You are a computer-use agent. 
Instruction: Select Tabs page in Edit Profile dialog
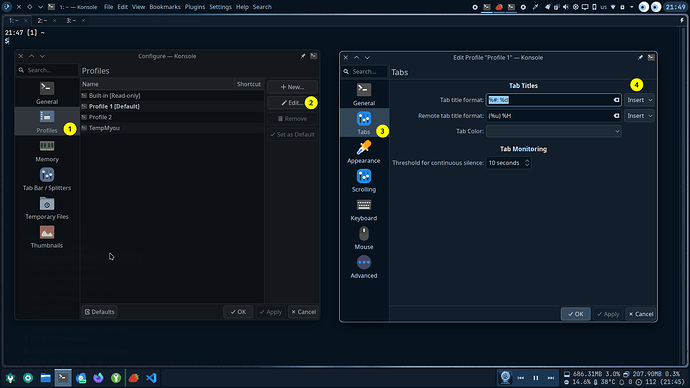(364, 123)
